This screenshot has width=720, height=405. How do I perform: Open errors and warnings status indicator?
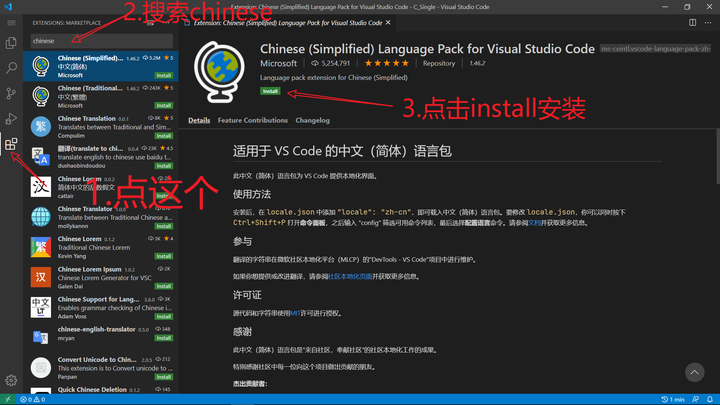[33, 399]
